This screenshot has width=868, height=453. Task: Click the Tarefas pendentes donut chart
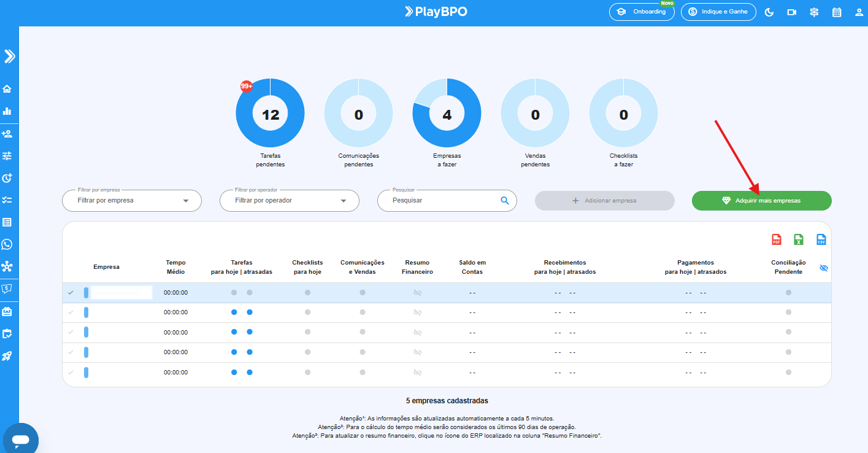pos(270,114)
